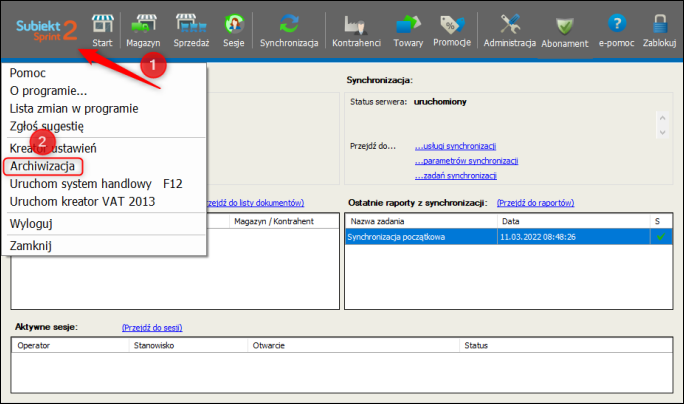Screen dimensions: 684x404
Task: Click Przejdź do raportów link
Action: (x=535, y=203)
